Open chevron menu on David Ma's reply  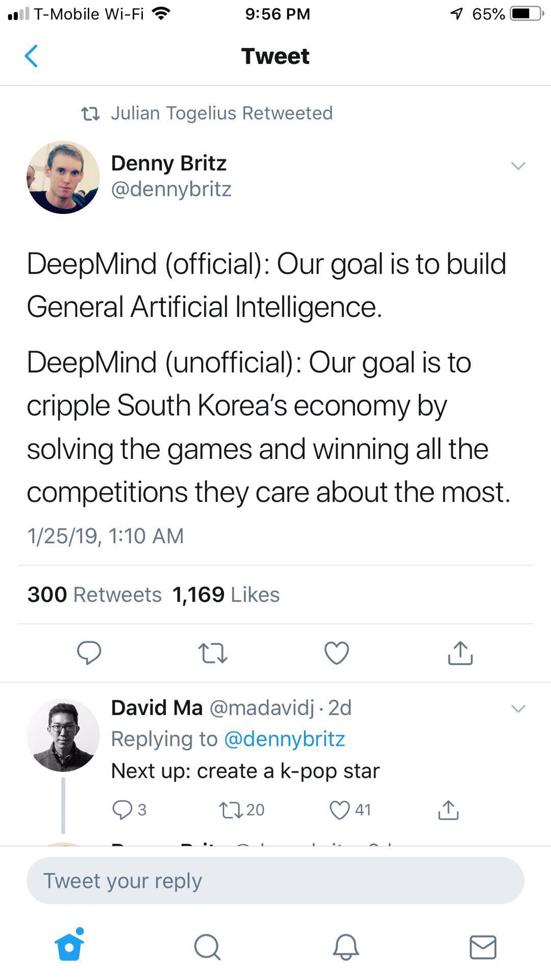tap(518, 708)
